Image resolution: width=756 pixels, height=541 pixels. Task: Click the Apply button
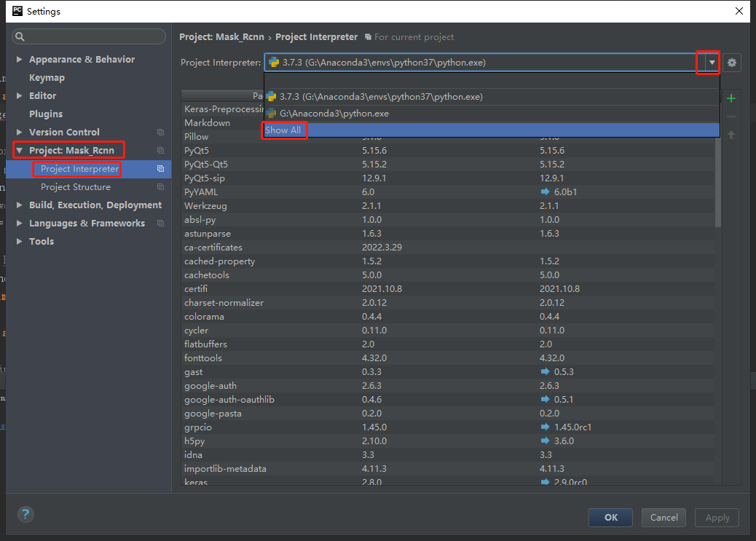click(x=717, y=518)
